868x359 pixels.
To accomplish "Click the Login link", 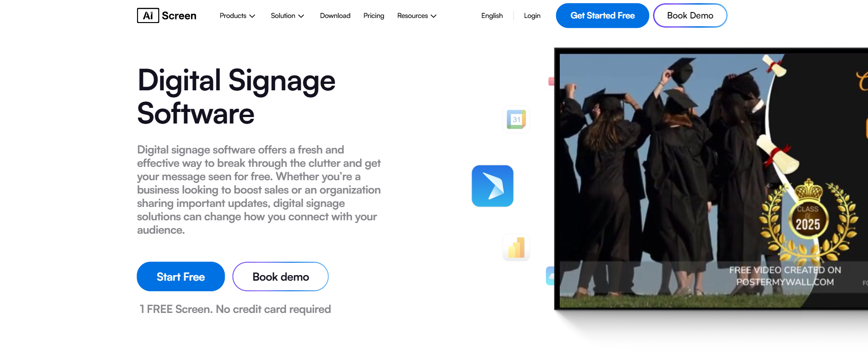I will 532,16.
